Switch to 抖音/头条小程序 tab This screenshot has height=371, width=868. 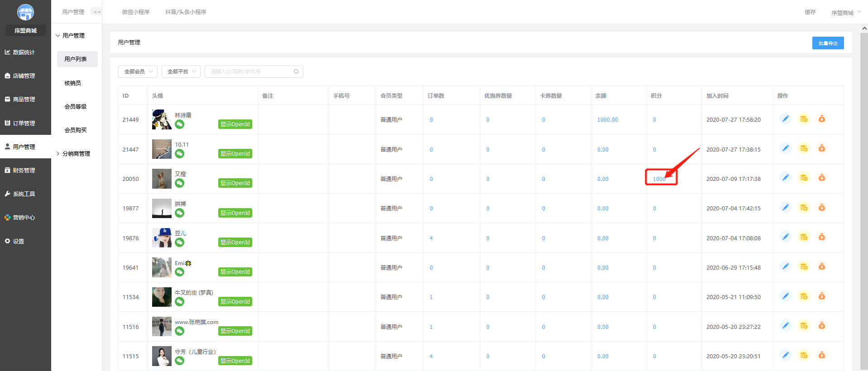(x=186, y=12)
